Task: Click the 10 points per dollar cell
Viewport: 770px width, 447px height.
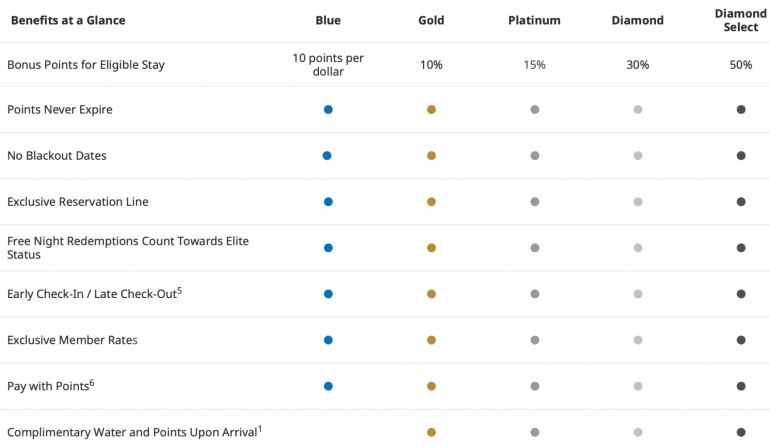Action: point(328,65)
